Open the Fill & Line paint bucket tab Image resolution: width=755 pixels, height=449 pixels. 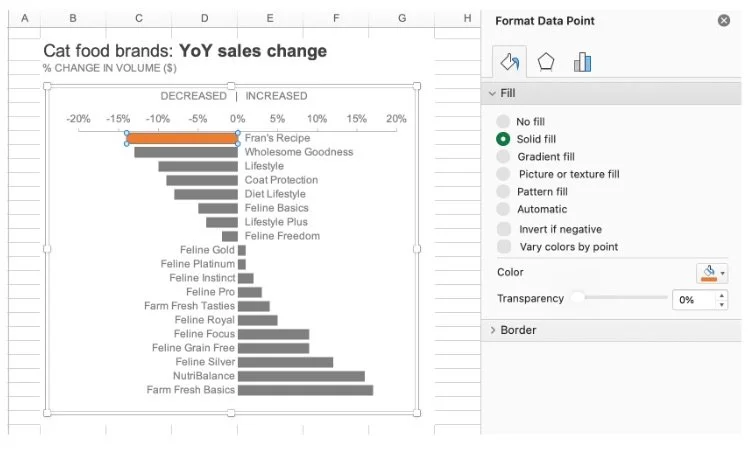click(509, 62)
